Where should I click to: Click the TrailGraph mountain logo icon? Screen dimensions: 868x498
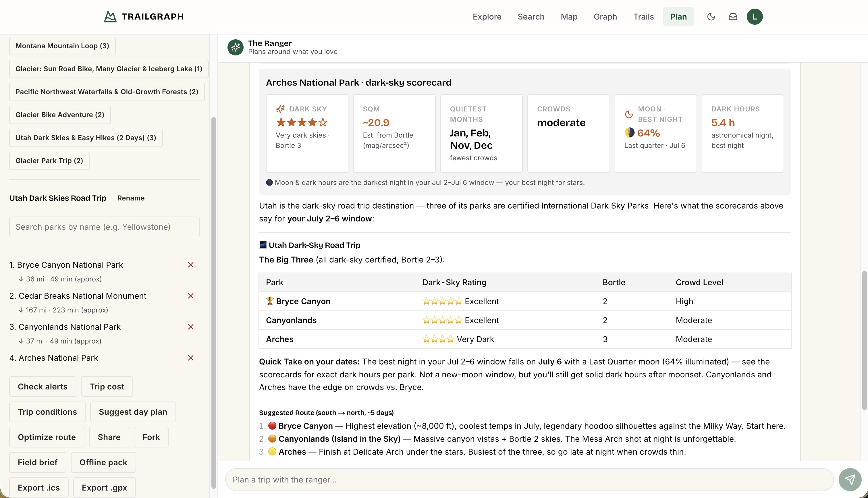pyautogui.click(x=110, y=16)
